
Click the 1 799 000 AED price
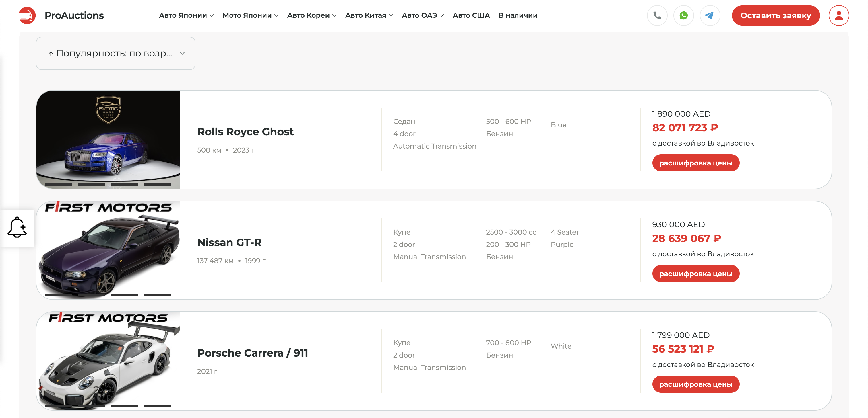click(x=681, y=335)
